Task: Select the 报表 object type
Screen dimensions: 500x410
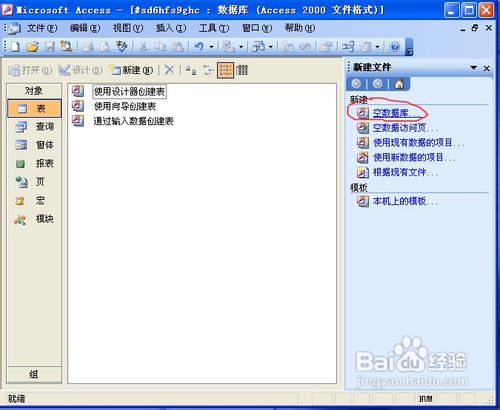Action: coord(34,163)
